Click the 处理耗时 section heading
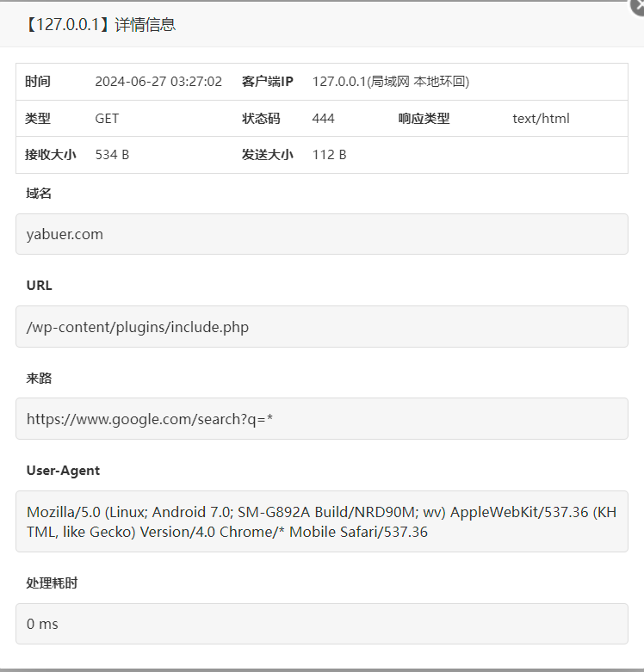 (52, 583)
